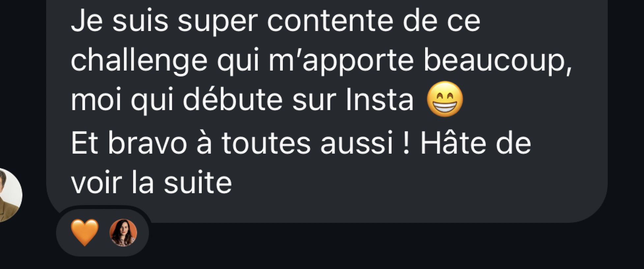644x269 pixels.
Task: Click the line 'moi qui débute sur Insta'
Action: tap(242, 100)
